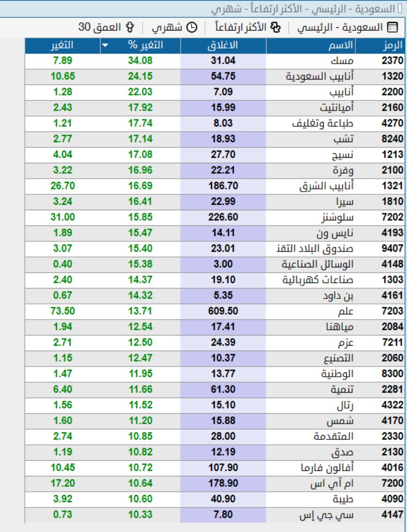Sort by the التغير % column header
The image size is (407, 532).
pyautogui.click(x=140, y=45)
